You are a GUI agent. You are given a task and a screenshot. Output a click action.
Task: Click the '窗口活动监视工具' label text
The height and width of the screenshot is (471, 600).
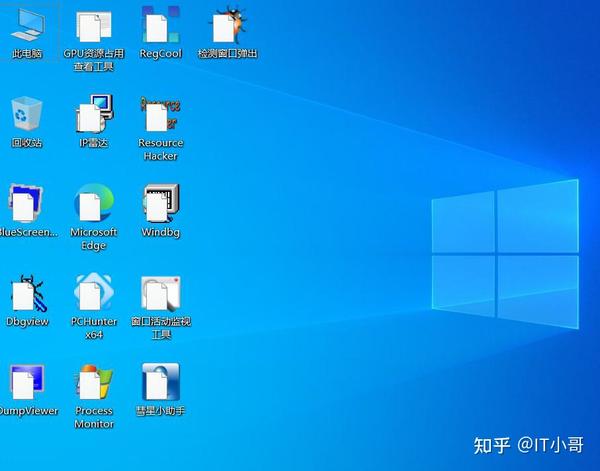point(161,328)
